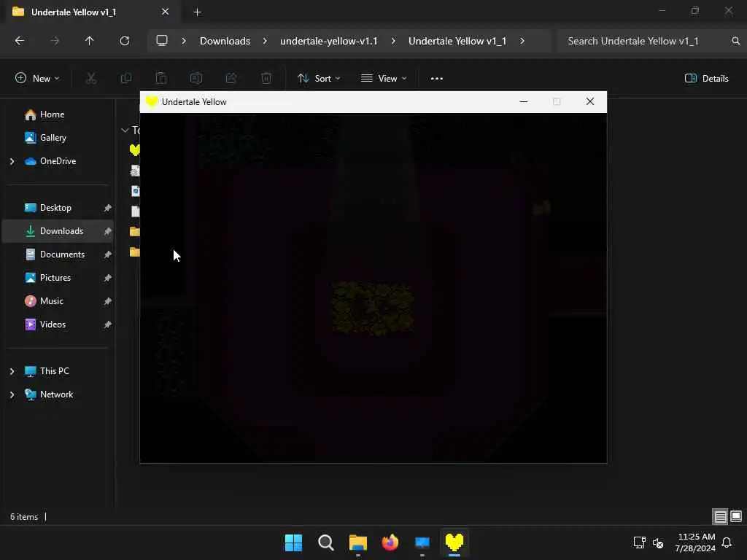
Task: Switch to details list view icon in status bar
Action: pos(720,517)
